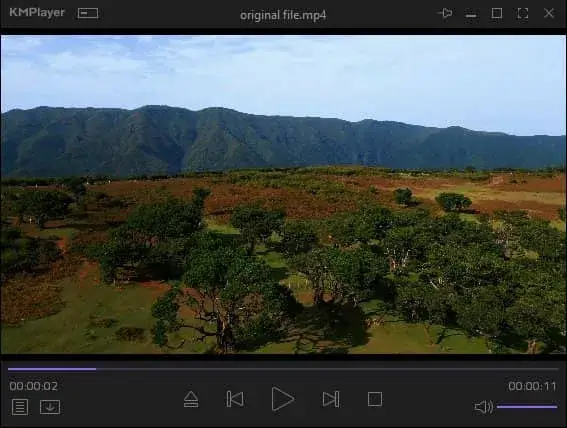Open the playlist panel
Viewport: 567px width, 428px height.
(x=20, y=407)
